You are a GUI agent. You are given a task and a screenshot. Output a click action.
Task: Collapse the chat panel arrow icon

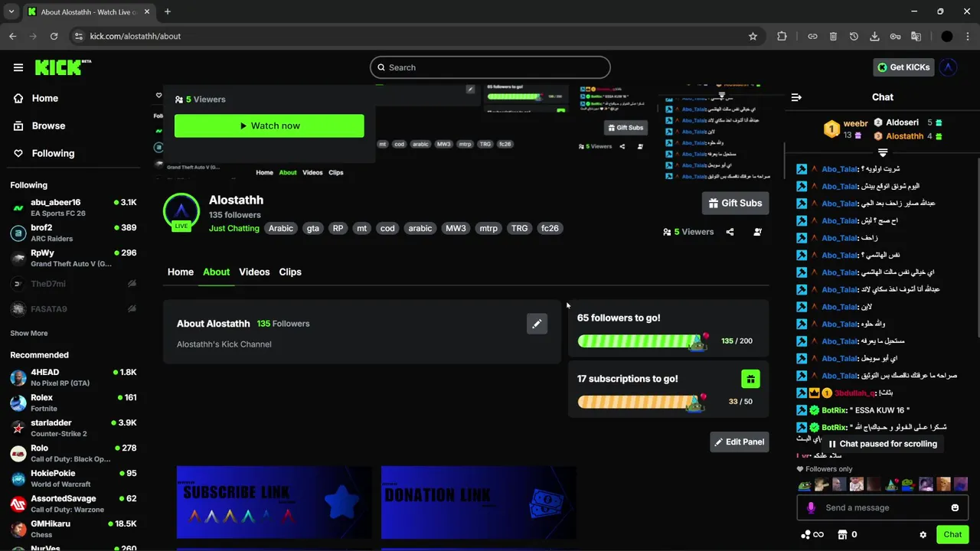tap(796, 97)
